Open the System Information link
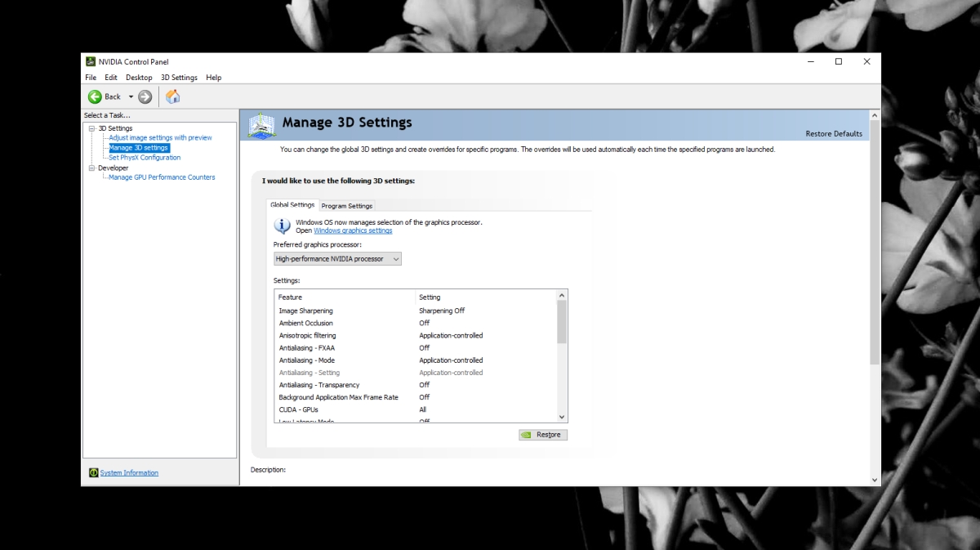980x550 pixels. click(x=129, y=473)
